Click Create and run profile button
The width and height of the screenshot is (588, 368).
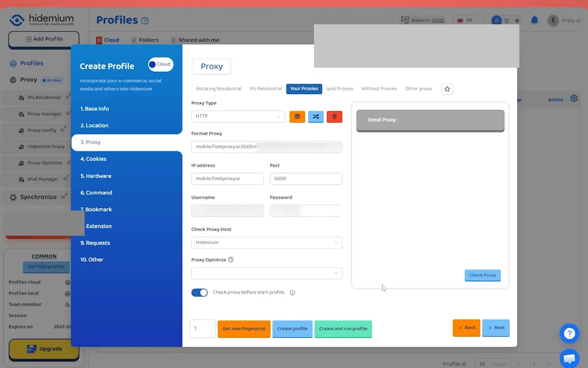pos(343,329)
